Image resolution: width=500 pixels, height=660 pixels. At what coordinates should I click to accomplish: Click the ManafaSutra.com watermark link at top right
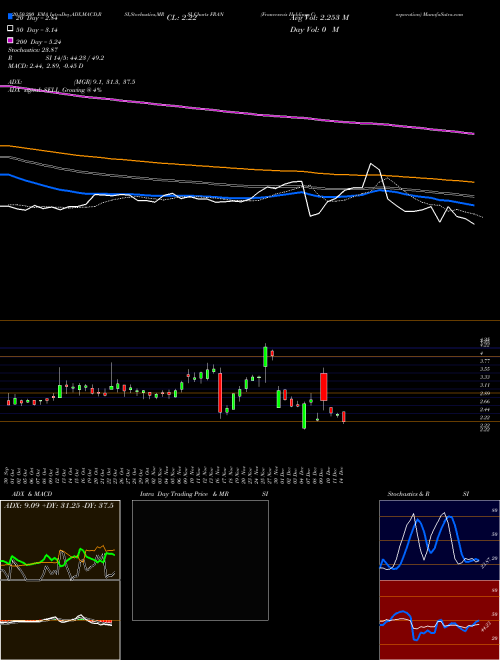(x=444, y=14)
